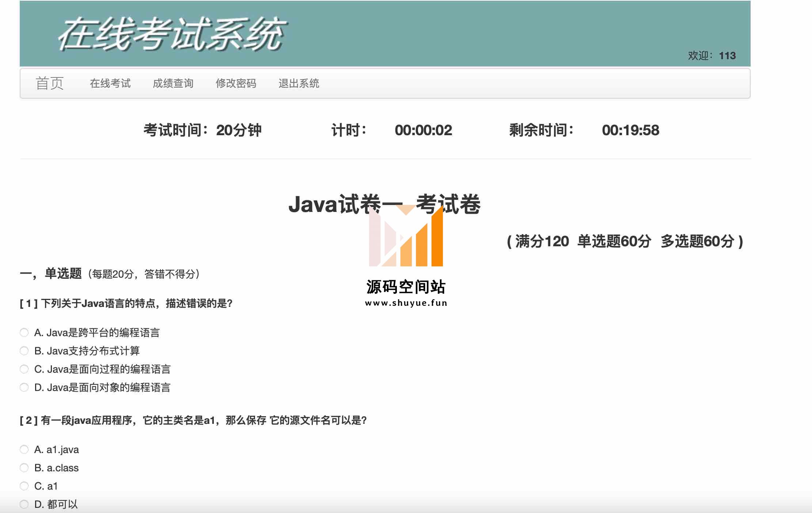Image resolution: width=812 pixels, height=513 pixels.
Task: Open the 成绩查询 menu item
Action: pos(173,83)
